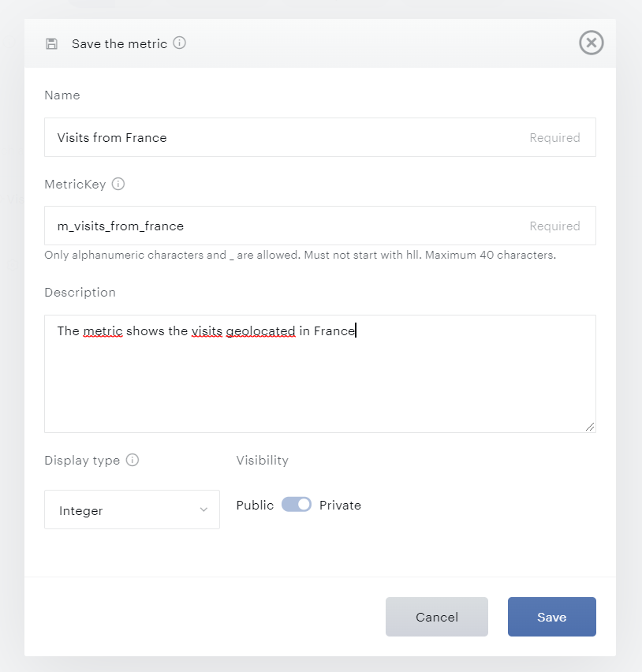Screen dimensions: 642x672
Task: Click the Visibility section label
Action: point(263,460)
